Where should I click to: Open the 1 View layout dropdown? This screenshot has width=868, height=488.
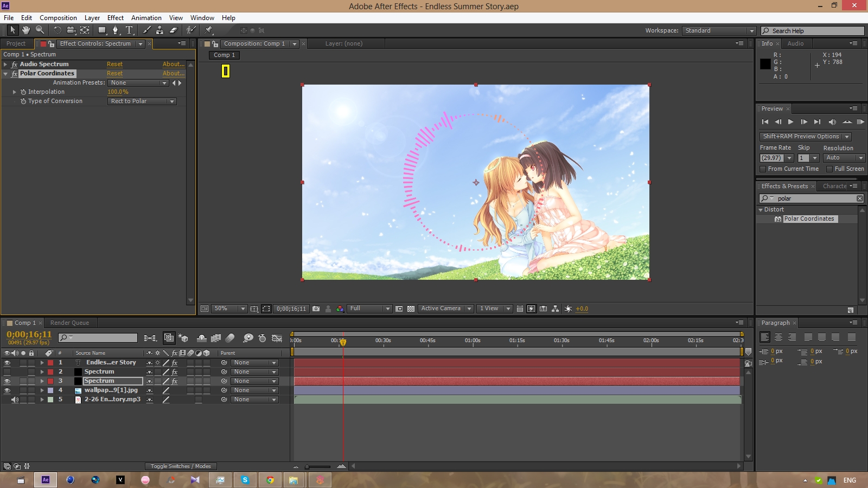point(495,309)
